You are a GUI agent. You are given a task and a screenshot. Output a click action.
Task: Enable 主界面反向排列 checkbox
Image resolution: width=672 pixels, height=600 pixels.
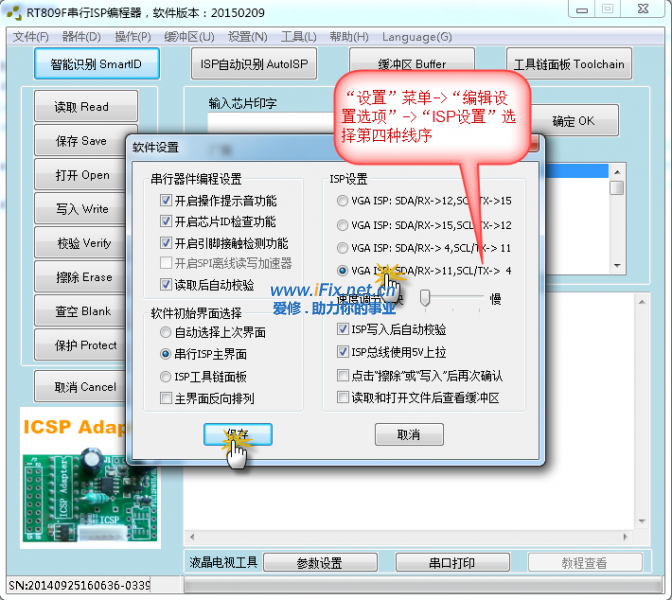166,398
